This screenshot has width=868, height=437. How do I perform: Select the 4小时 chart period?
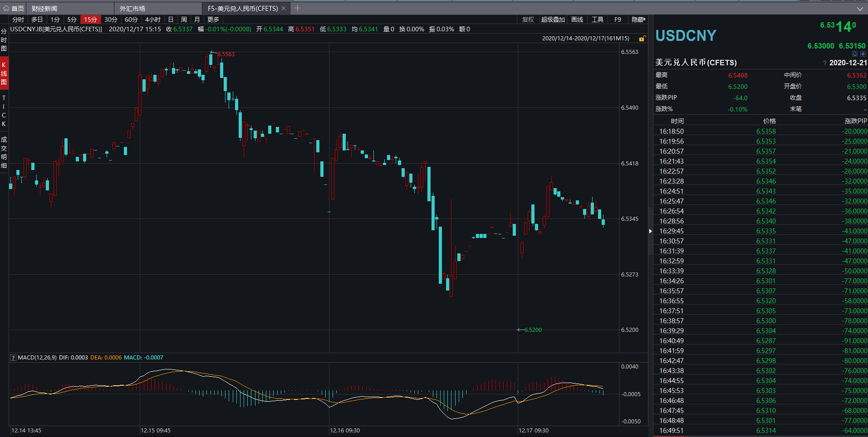(x=153, y=19)
